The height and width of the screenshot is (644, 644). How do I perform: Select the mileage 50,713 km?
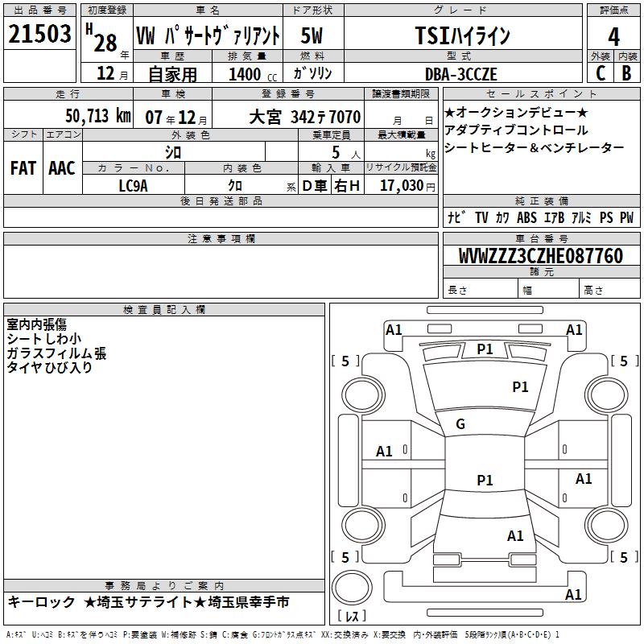(x=98, y=116)
